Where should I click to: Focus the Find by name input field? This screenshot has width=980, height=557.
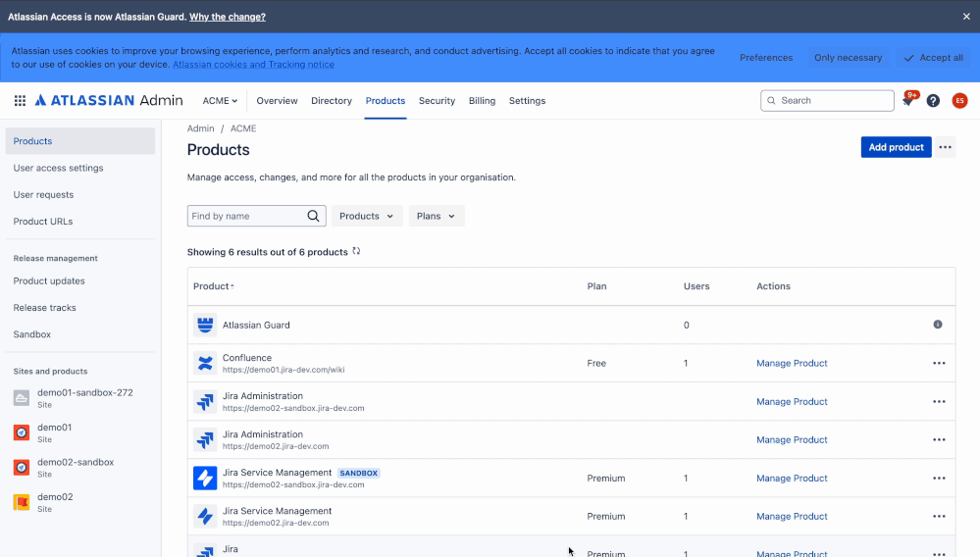pyautogui.click(x=256, y=216)
